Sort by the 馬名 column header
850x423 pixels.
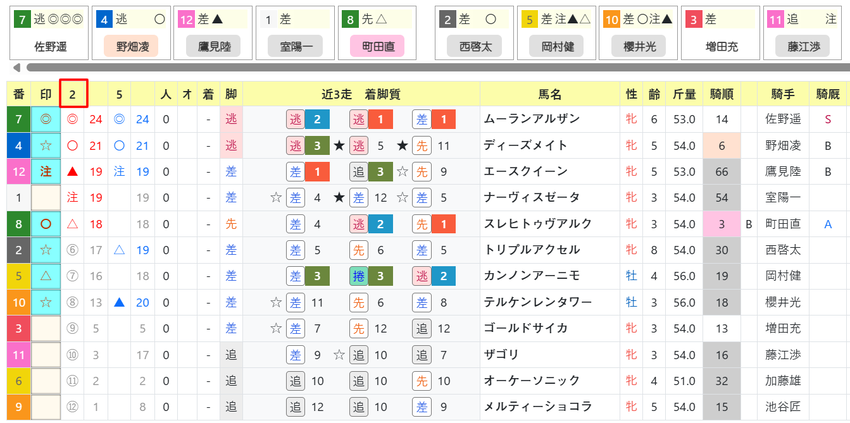pos(550,94)
